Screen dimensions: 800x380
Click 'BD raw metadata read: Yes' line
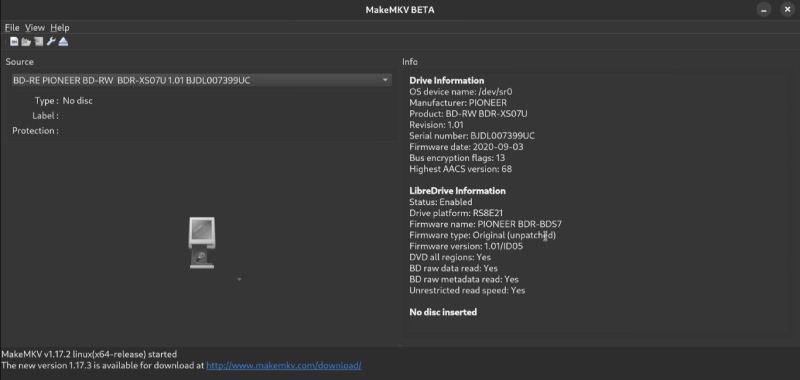tap(464, 280)
